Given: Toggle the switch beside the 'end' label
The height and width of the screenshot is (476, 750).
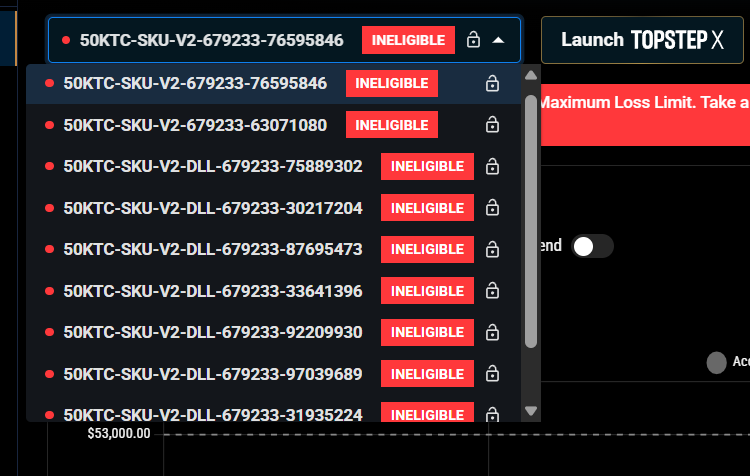Looking at the screenshot, I should coord(592,246).
